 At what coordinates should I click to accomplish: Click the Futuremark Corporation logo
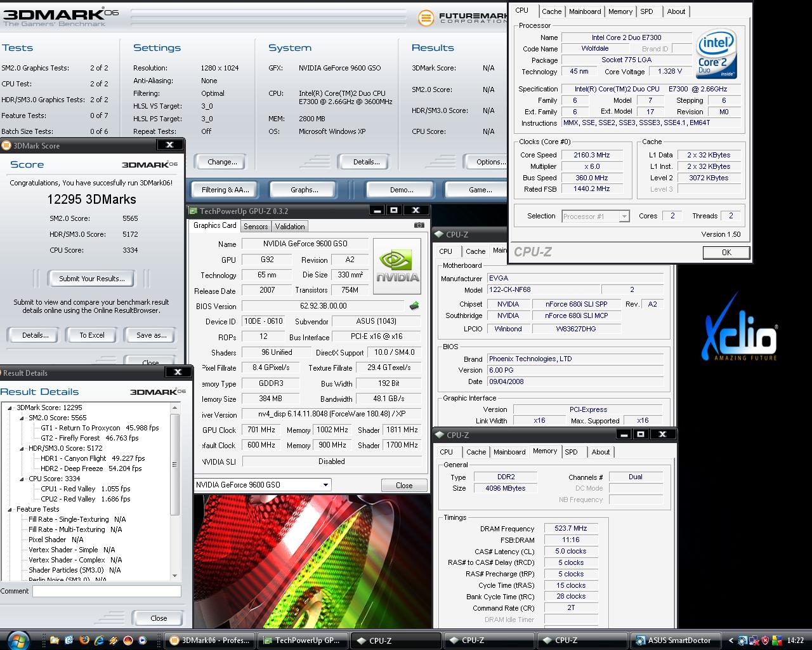462,17
